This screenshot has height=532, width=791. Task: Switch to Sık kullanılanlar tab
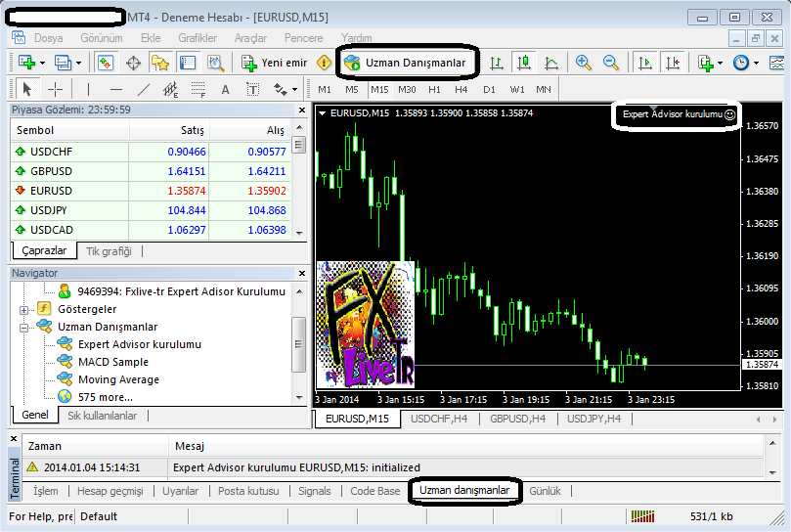click(102, 416)
